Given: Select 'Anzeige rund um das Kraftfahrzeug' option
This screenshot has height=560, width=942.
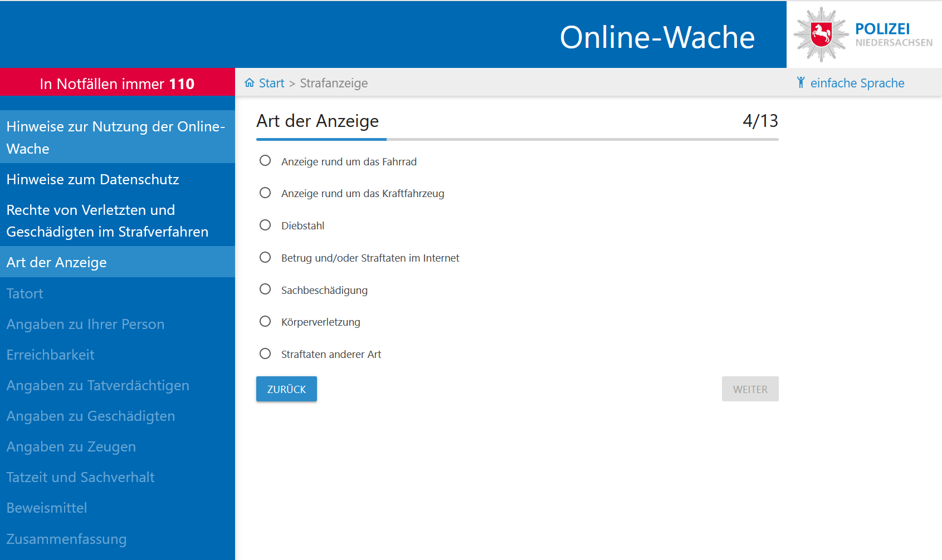Looking at the screenshot, I should [265, 193].
